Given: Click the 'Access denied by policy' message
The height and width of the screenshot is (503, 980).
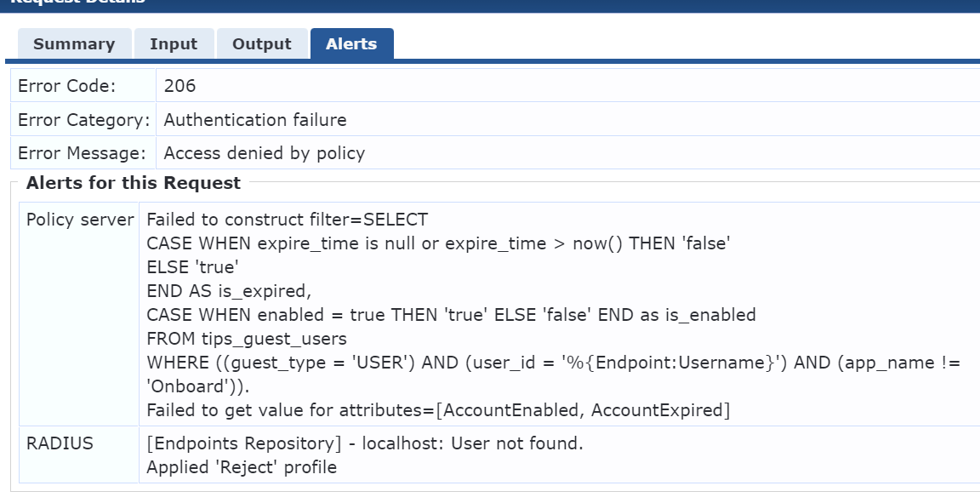Looking at the screenshot, I should (265, 153).
